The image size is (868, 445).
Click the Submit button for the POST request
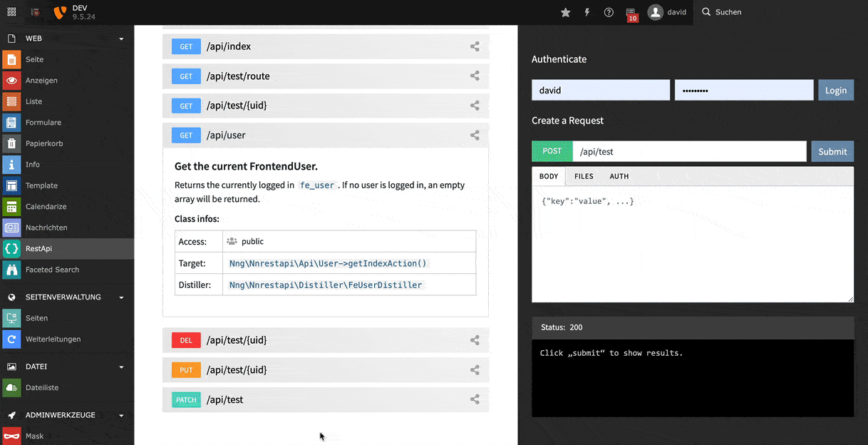tap(832, 151)
